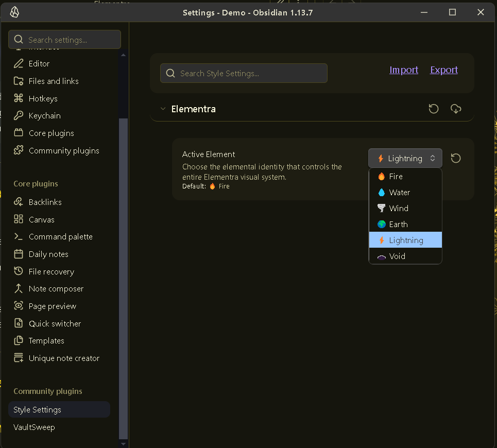
Task: Click the File recovery clock icon
Action: click(19, 271)
